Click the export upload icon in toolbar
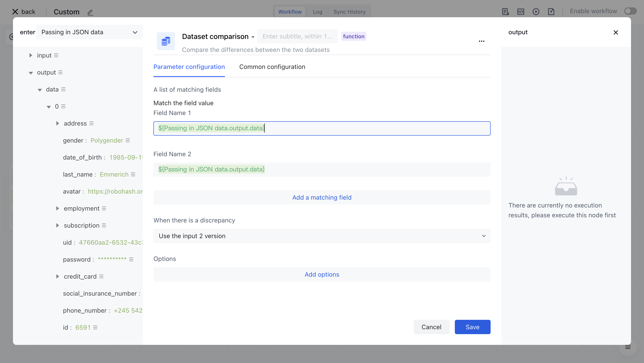 click(x=551, y=11)
